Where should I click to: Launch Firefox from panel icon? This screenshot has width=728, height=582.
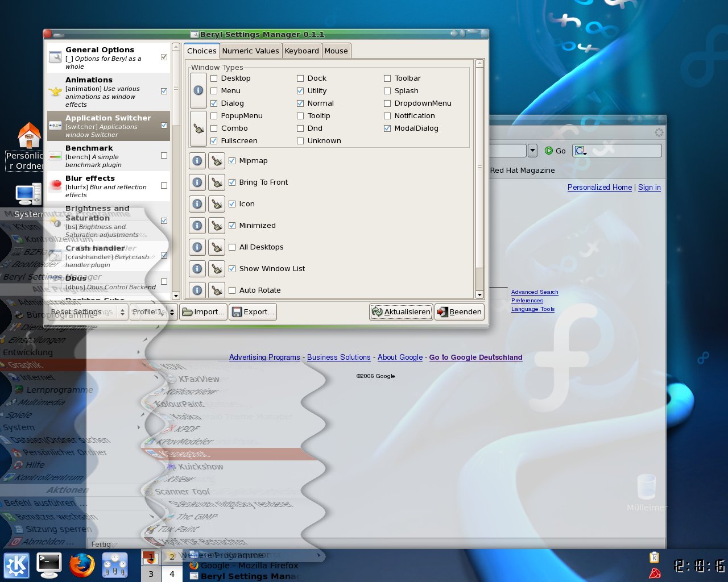[x=82, y=566]
